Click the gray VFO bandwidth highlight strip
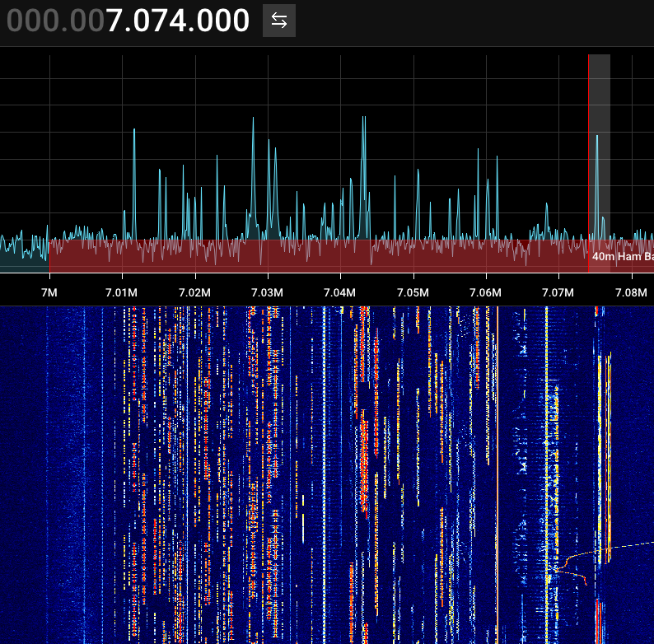The image size is (654, 644). (x=600, y=163)
